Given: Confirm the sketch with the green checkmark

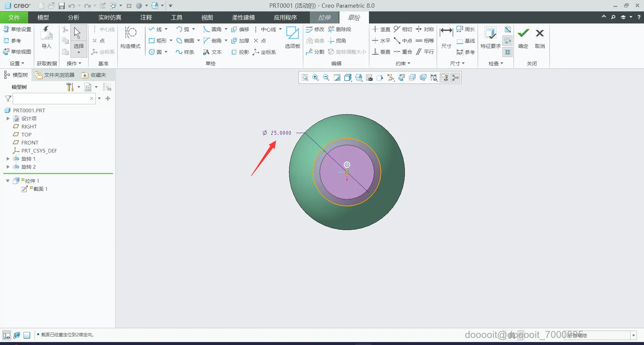Looking at the screenshot, I should 523,38.
